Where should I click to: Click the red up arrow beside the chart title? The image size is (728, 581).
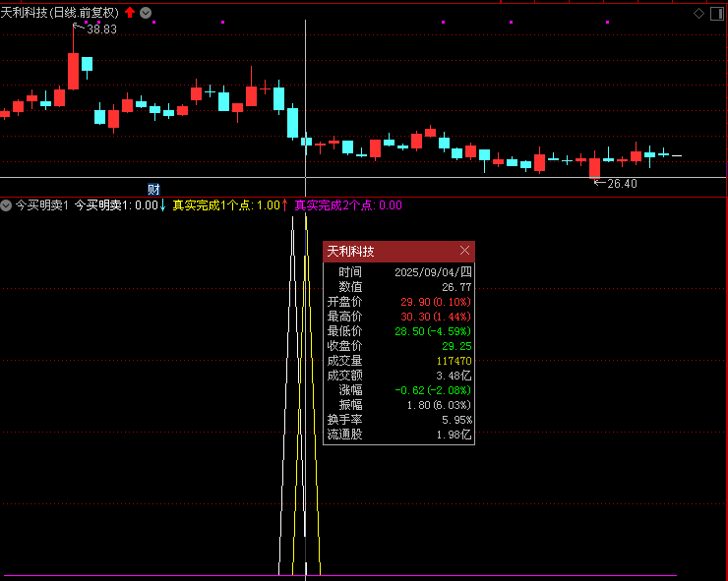[x=130, y=13]
